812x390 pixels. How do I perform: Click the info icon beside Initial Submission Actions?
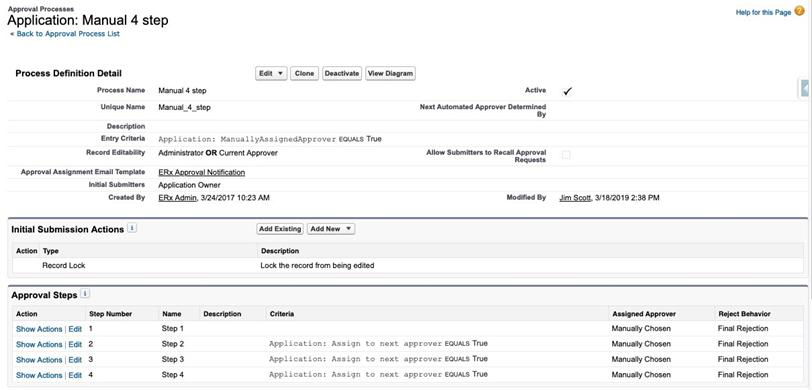[132, 228]
